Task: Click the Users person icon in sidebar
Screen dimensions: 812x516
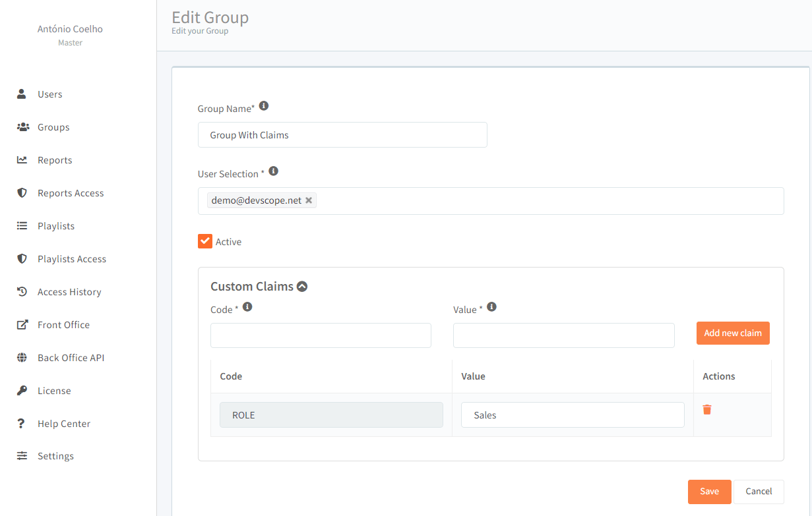Action: point(22,94)
